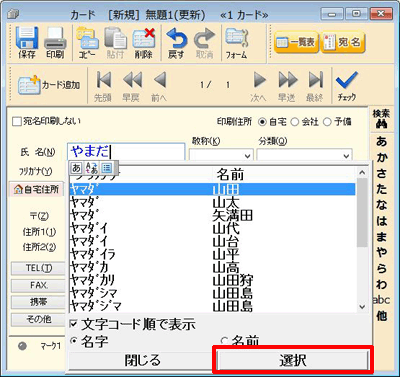Switch to the 一覧表 list view
The image size is (400, 377).
296,42
